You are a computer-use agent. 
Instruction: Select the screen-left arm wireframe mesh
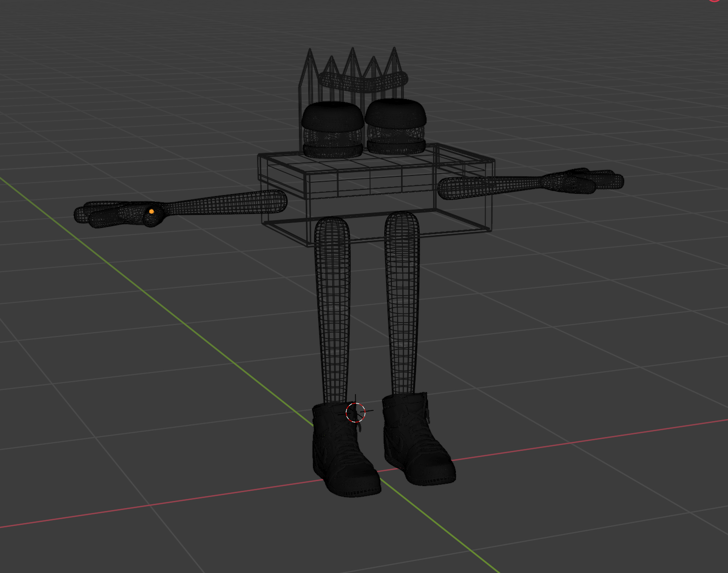[226, 204]
